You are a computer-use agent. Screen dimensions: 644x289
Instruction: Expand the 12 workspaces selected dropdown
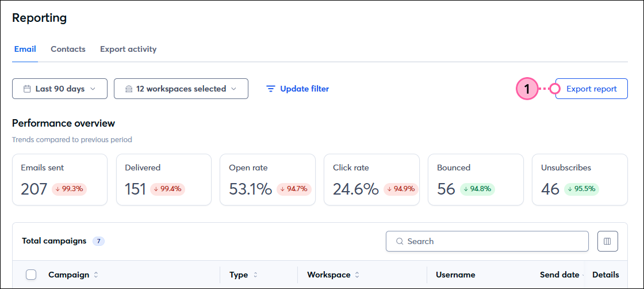pyautogui.click(x=181, y=89)
